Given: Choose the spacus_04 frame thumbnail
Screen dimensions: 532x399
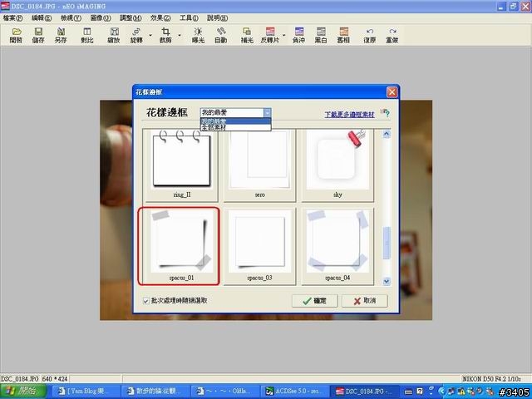Looking at the screenshot, I should pos(337,247).
